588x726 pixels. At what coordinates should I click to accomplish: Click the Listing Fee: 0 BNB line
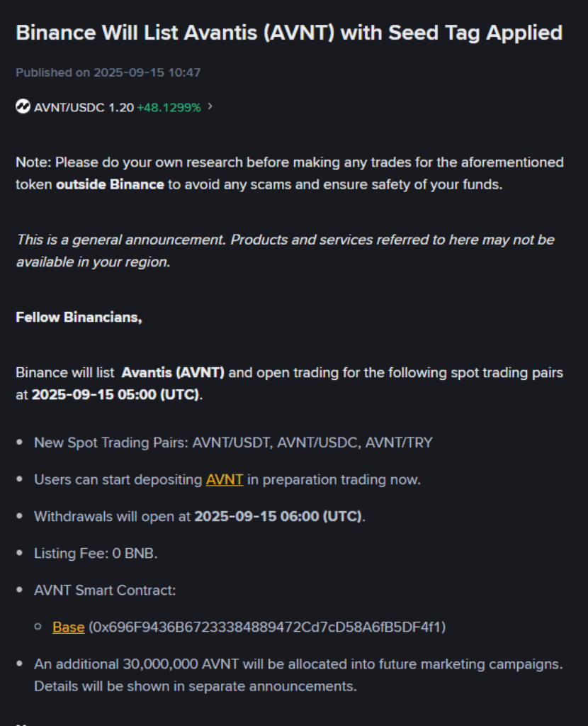[x=96, y=553]
